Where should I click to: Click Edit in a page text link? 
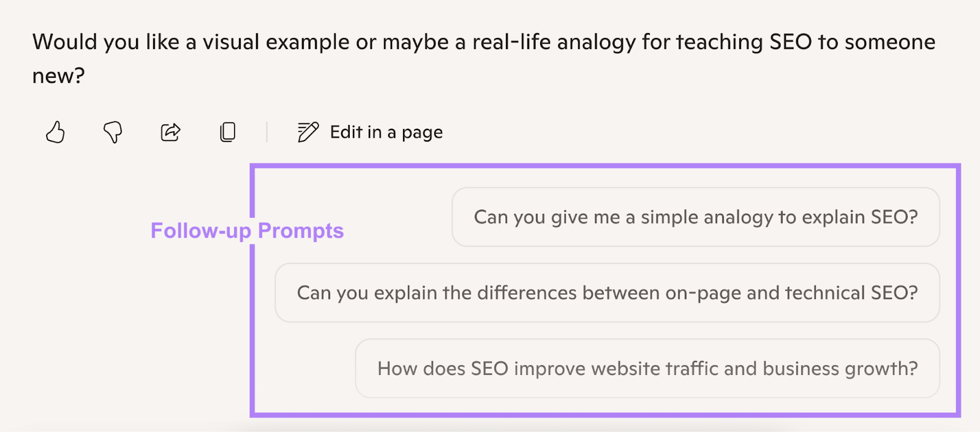pos(386,132)
